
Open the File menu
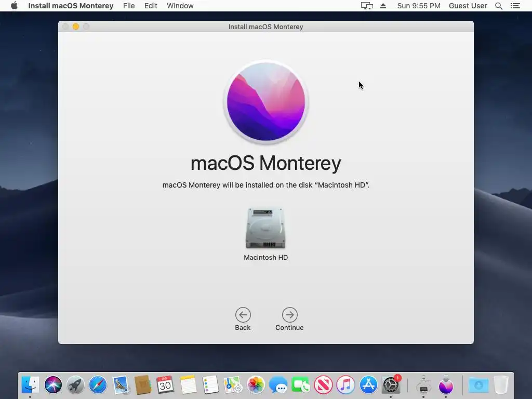click(129, 6)
